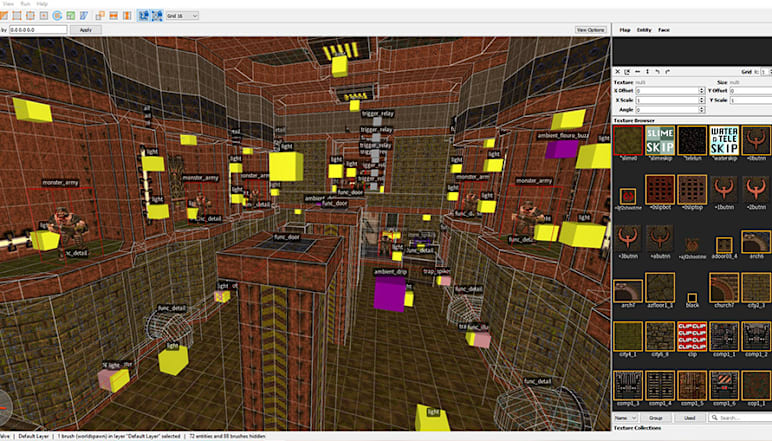Click the Y Scale input field

(750, 100)
